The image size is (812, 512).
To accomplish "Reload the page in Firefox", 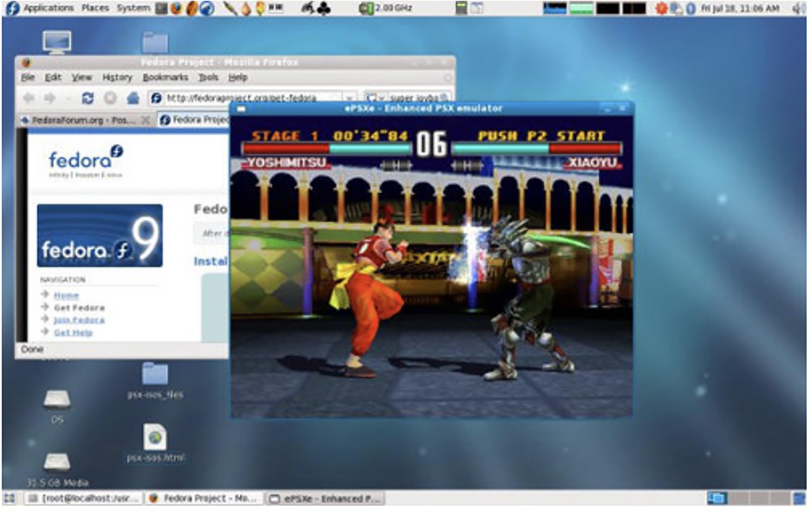I will 88,98.
